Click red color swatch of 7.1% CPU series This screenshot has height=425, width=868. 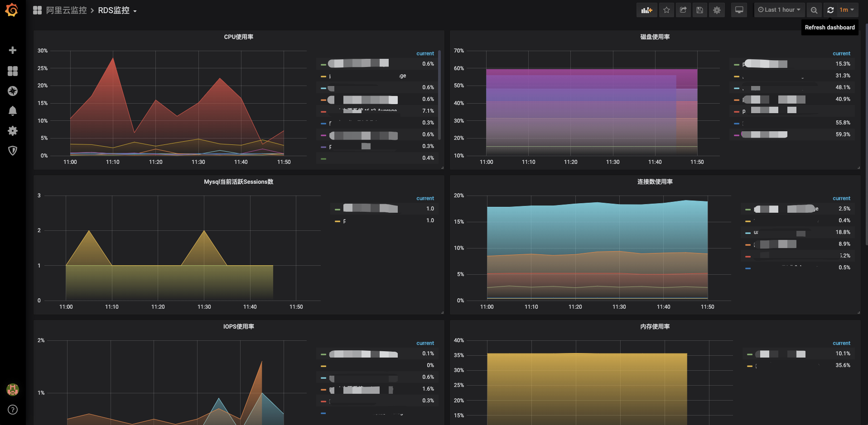[323, 111]
